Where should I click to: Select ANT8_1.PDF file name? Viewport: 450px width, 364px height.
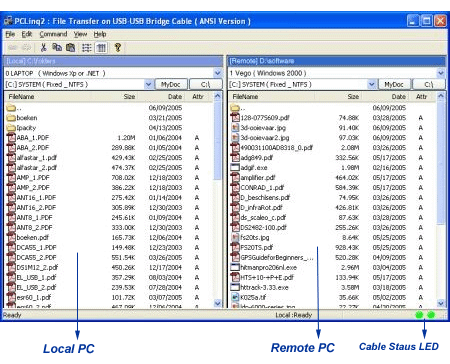[34, 218]
